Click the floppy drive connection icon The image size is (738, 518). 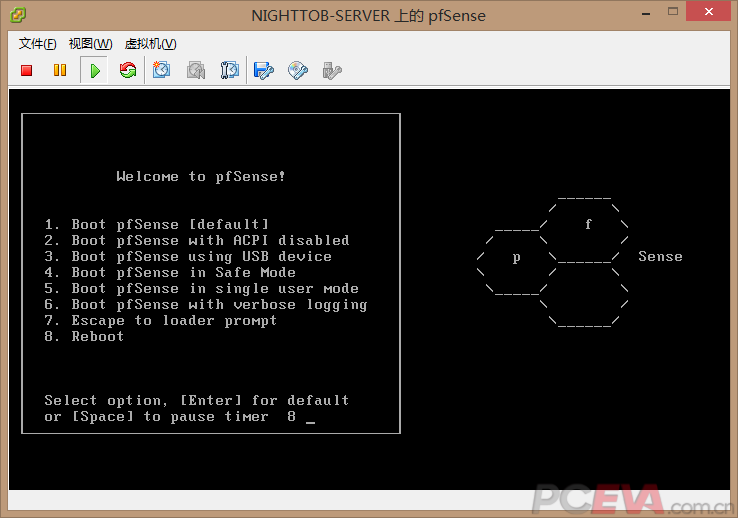pyautogui.click(x=264, y=70)
